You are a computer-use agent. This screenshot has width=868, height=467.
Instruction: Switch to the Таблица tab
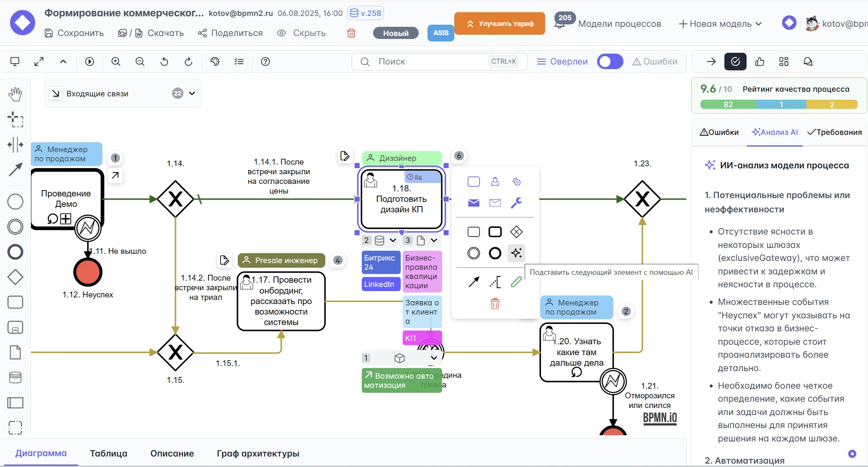[x=108, y=453]
